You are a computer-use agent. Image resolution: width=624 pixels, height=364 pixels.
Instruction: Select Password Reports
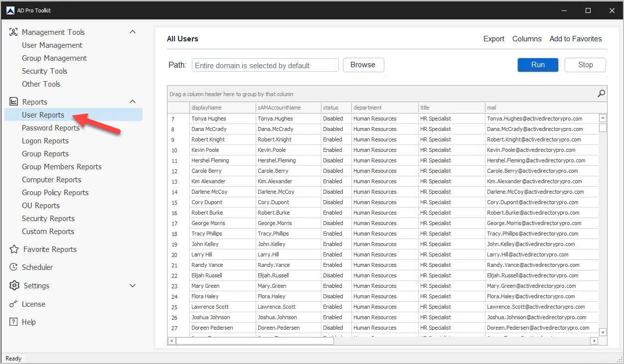pyautogui.click(x=51, y=128)
